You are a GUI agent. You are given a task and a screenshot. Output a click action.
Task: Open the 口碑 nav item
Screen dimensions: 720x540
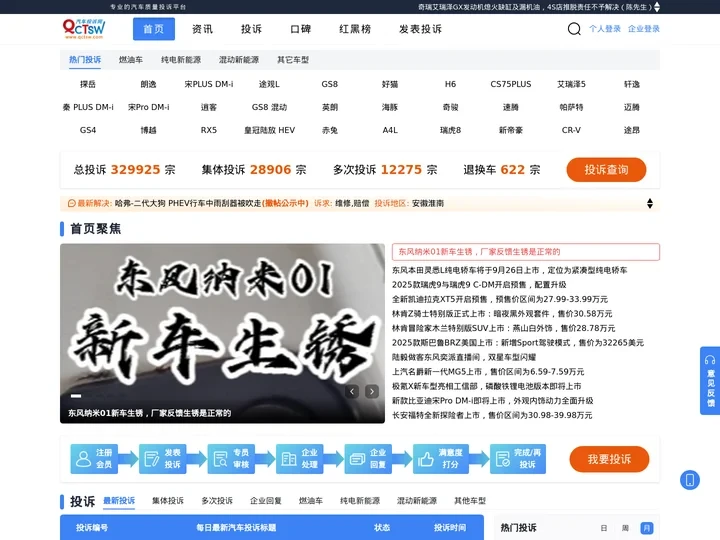[301, 29]
